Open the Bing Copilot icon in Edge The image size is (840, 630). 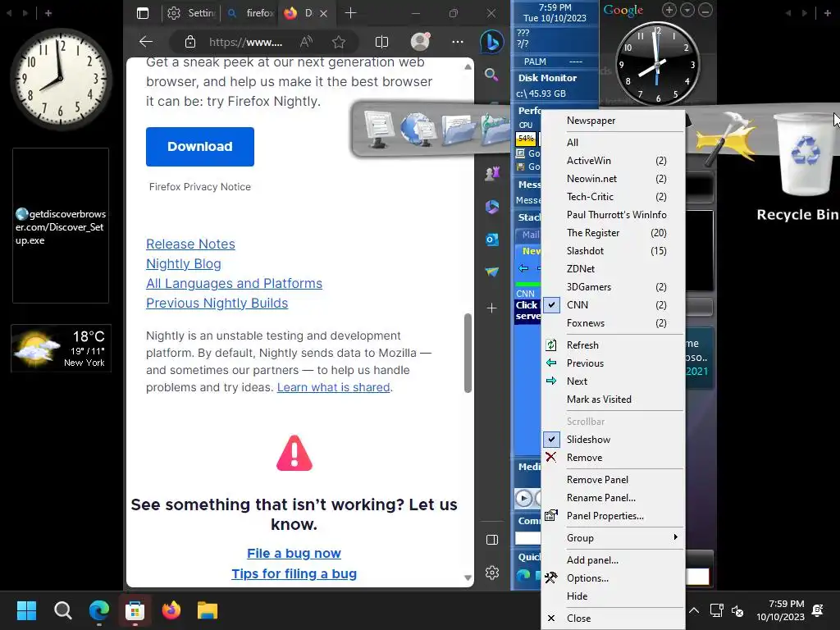pyautogui.click(x=492, y=42)
